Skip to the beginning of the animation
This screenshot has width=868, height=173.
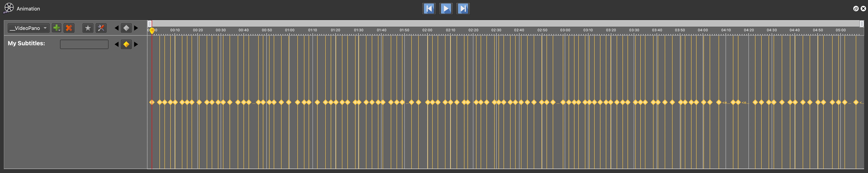(429, 8)
